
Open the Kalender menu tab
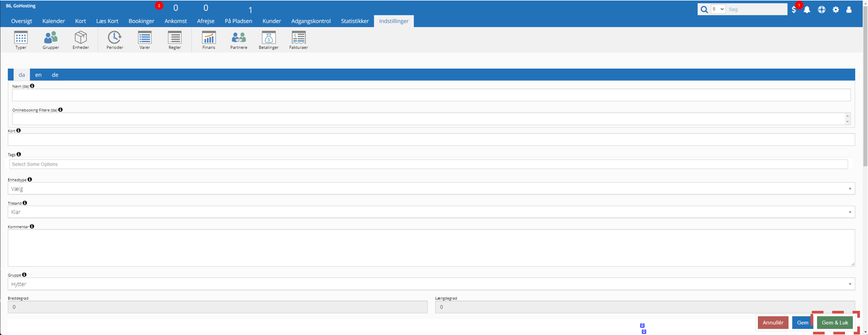click(x=54, y=21)
